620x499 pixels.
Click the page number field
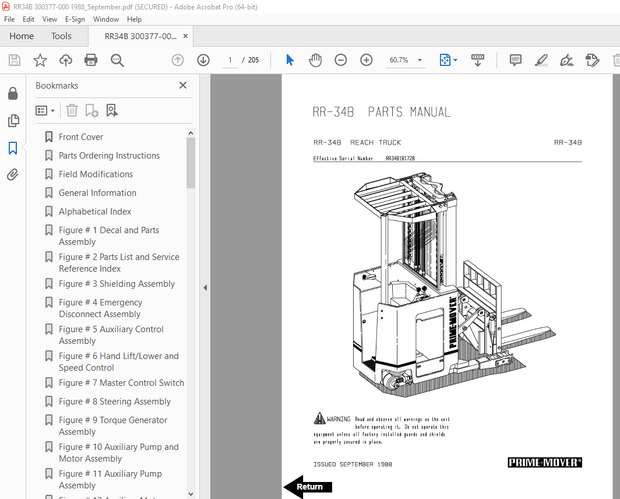point(230,60)
